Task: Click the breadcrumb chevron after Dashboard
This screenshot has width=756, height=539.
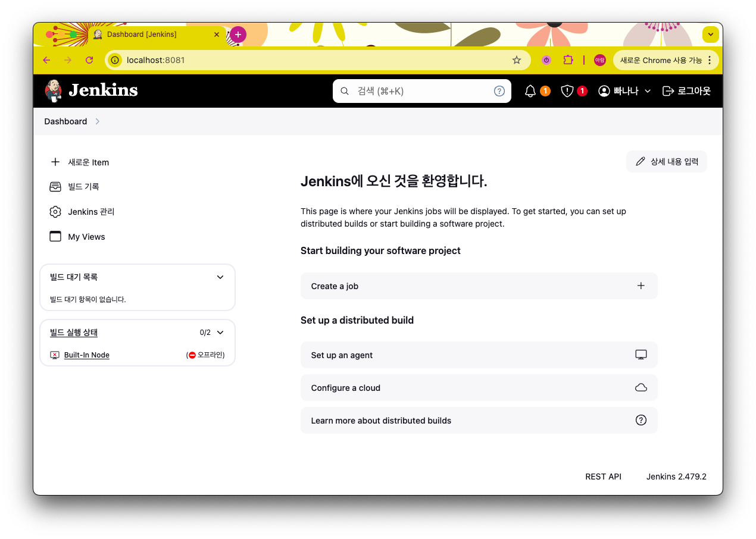Action: [x=98, y=121]
